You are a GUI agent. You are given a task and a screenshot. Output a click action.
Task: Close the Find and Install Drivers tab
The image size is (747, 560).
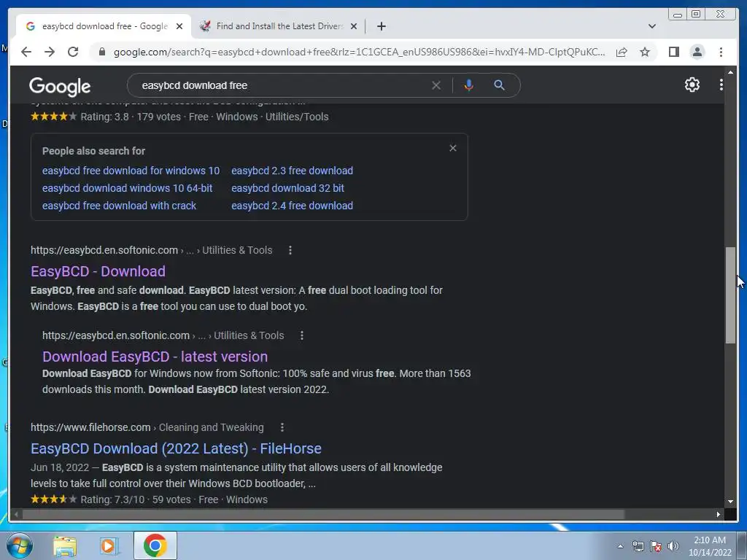coord(354,26)
